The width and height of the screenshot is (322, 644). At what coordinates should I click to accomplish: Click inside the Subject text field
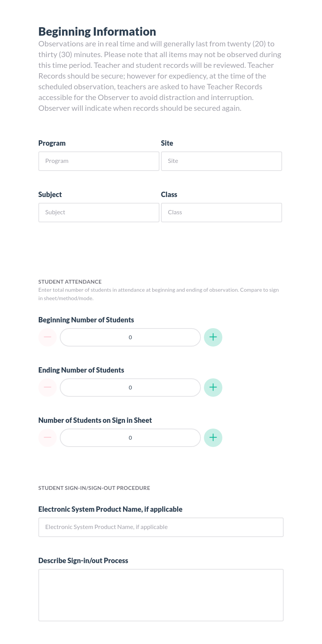(99, 212)
